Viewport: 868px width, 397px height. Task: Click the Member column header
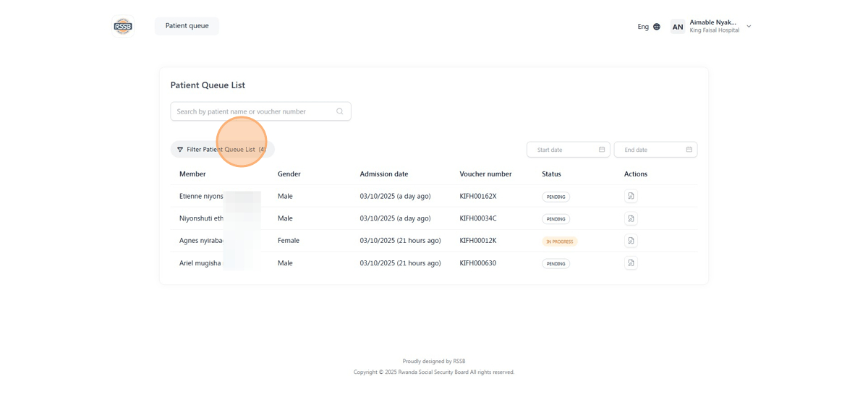[x=192, y=174]
